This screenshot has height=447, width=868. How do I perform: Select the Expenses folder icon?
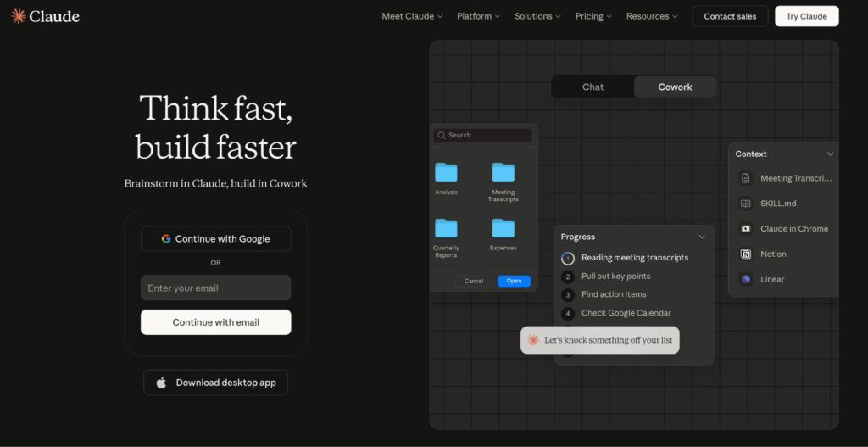click(503, 228)
